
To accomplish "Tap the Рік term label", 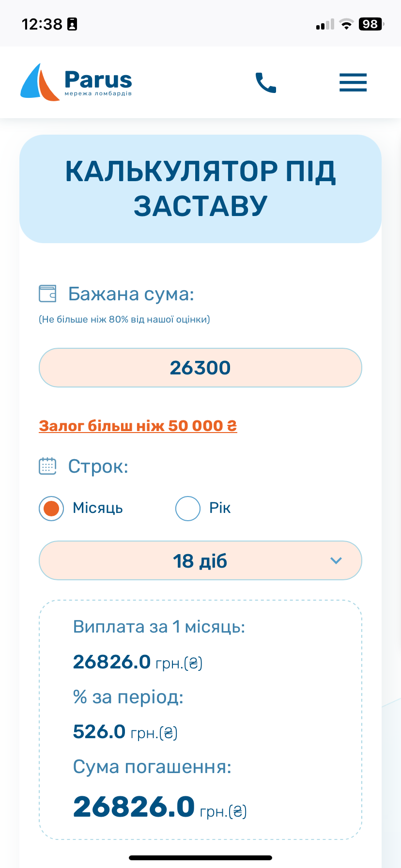I will click(x=220, y=508).
